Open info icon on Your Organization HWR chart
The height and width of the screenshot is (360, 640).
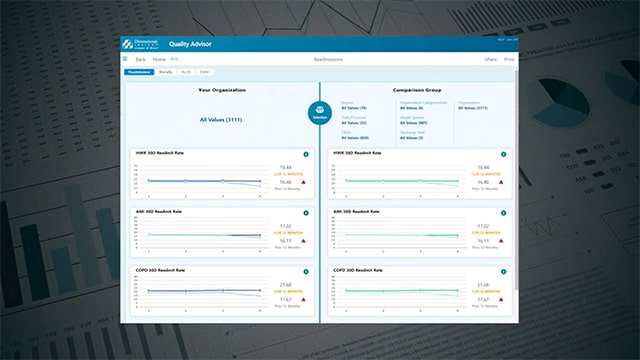pos(306,154)
